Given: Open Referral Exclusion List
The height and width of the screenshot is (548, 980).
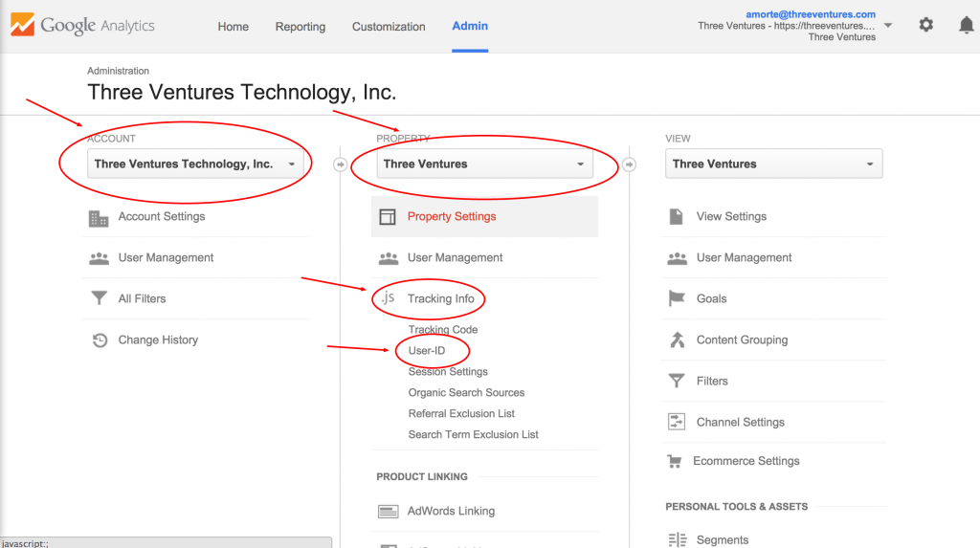Looking at the screenshot, I should point(461,414).
